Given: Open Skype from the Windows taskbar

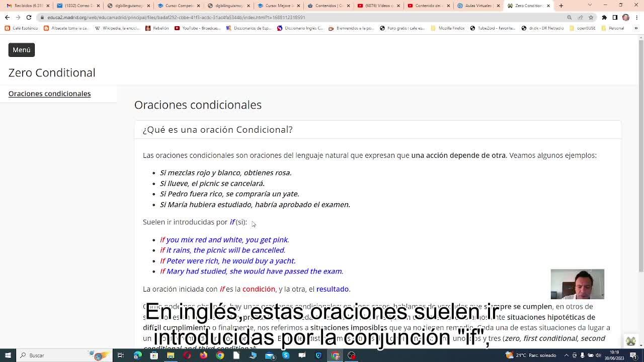Looking at the screenshot, I should click(x=286, y=355).
